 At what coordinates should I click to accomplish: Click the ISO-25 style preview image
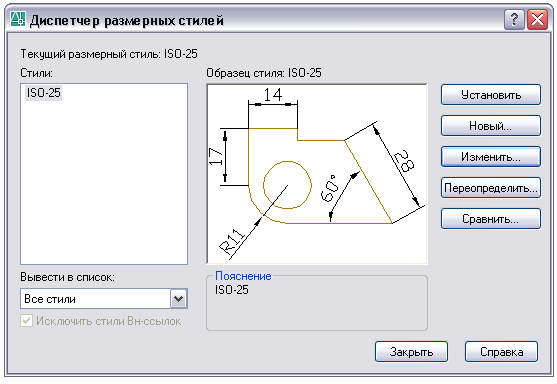coord(317,174)
